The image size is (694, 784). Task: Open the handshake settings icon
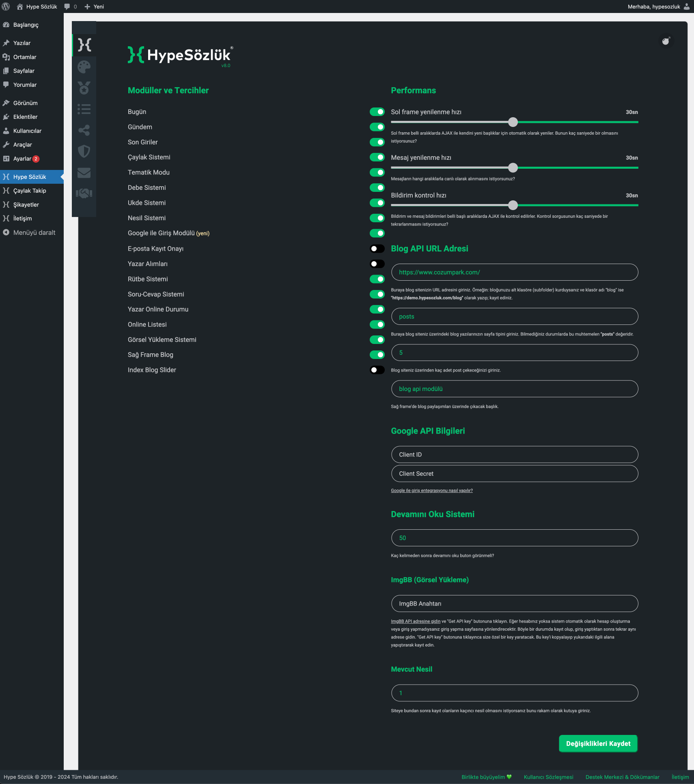tap(84, 193)
